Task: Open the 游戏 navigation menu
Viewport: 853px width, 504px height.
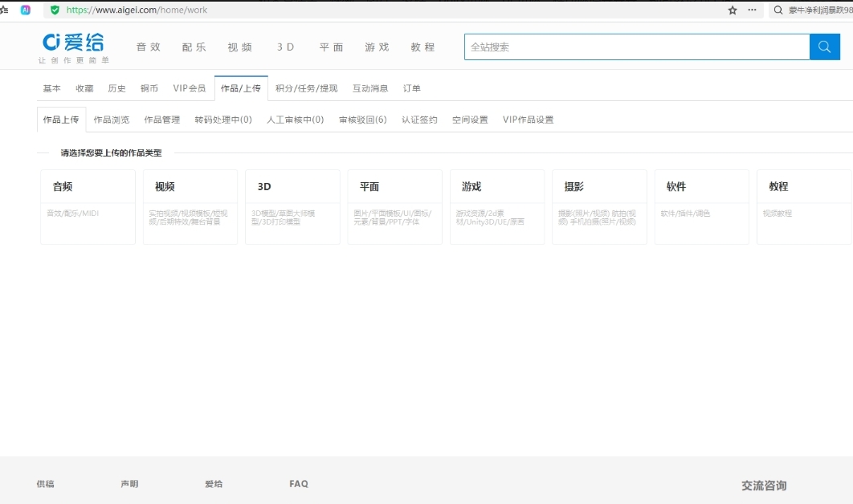Action: point(377,47)
